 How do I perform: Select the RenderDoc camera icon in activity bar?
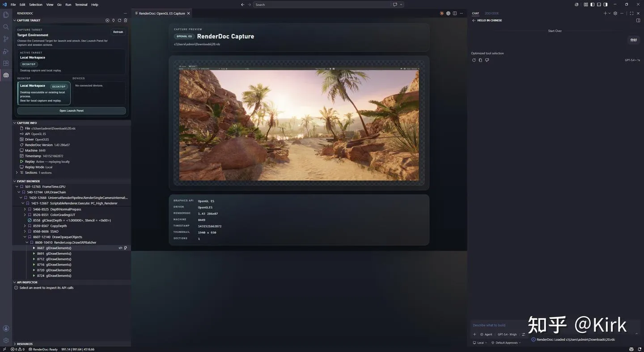pyautogui.click(x=6, y=75)
